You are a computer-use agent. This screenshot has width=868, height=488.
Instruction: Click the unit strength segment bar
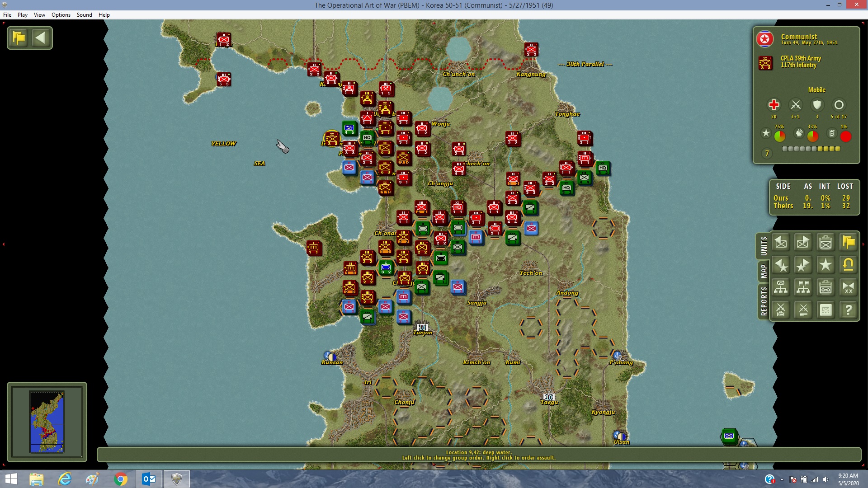(x=811, y=149)
